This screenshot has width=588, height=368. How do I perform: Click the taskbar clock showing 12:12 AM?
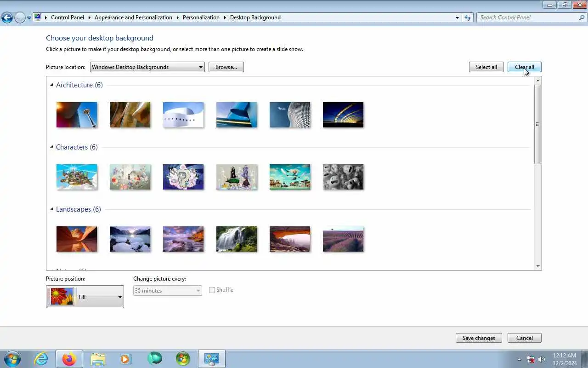(565, 359)
